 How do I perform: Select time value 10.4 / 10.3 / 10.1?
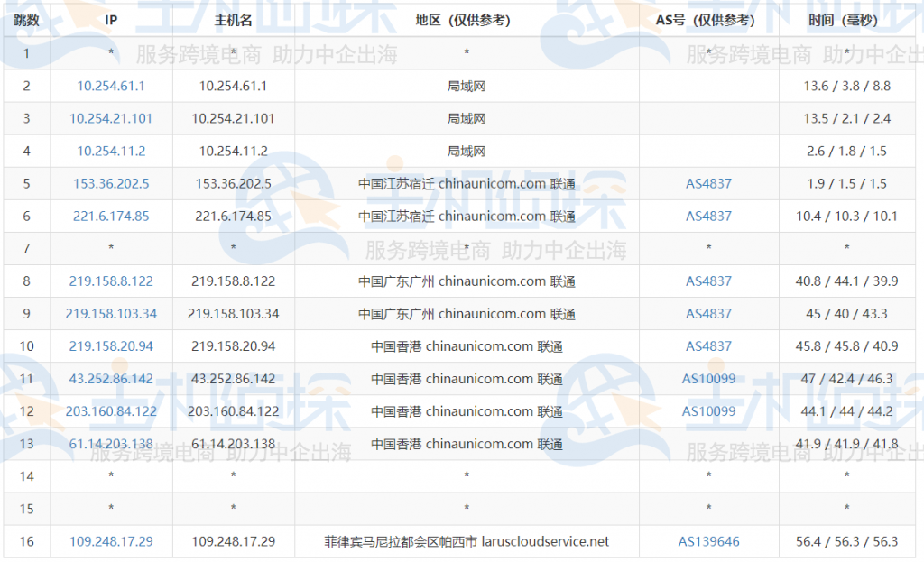click(x=846, y=217)
